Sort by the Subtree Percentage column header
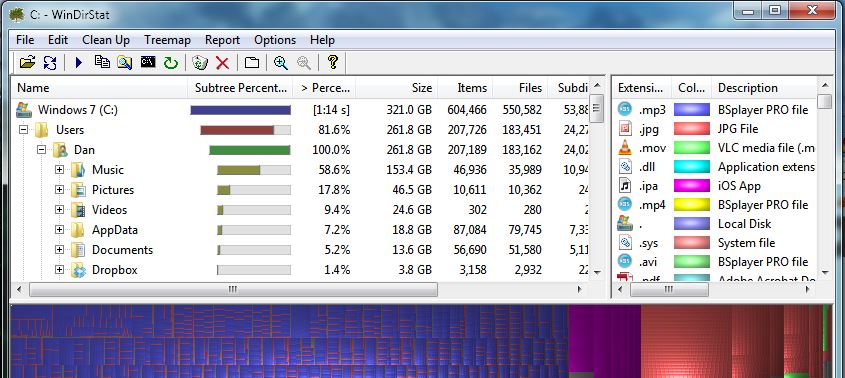Screen dimensions: 845x378 point(240,88)
